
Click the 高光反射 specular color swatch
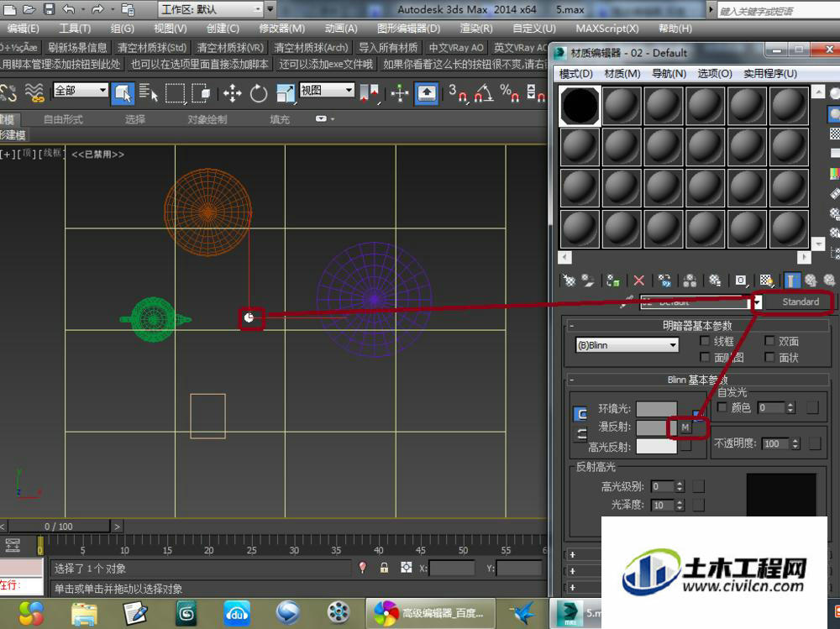[x=656, y=446]
